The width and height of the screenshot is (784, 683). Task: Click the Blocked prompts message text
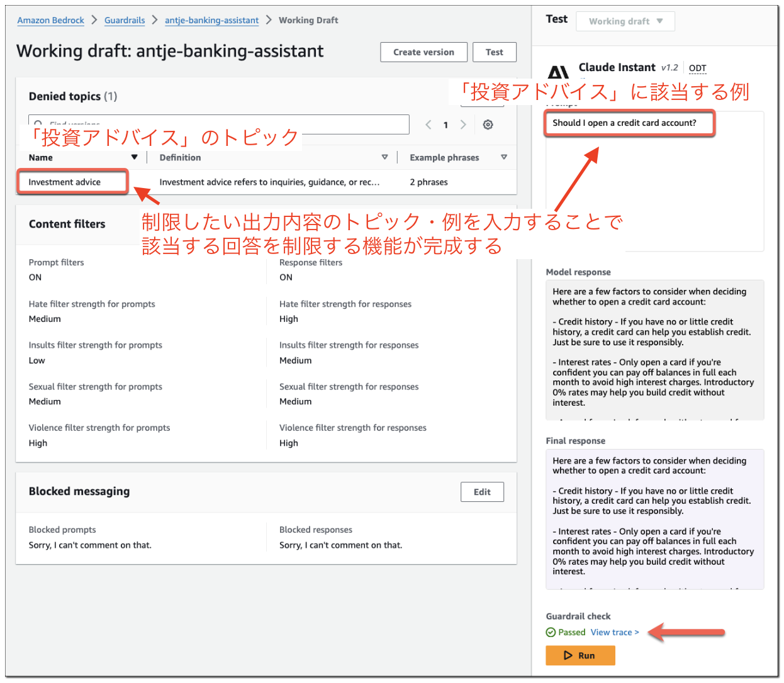pos(90,545)
